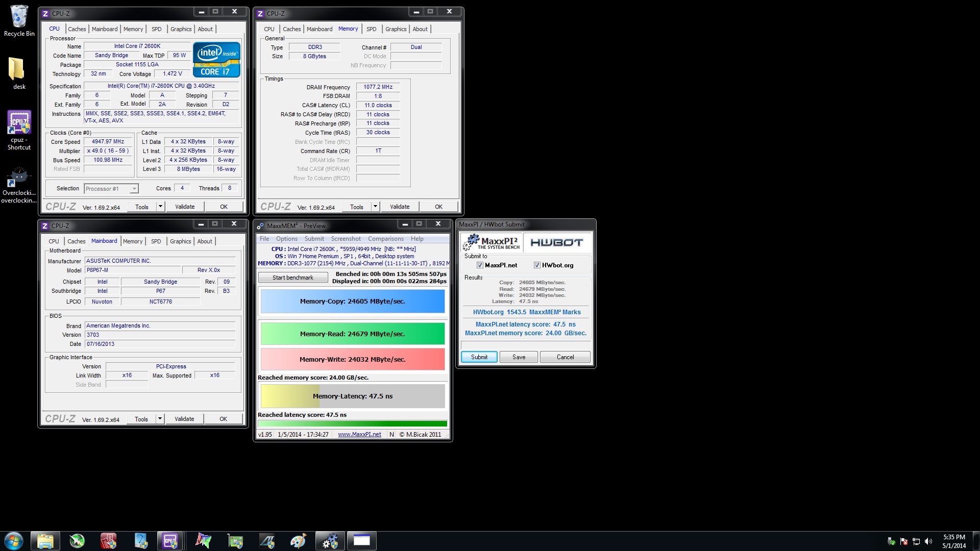Switch to CPU-Z via purple taskbar icon

pyautogui.click(x=170, y=541)
